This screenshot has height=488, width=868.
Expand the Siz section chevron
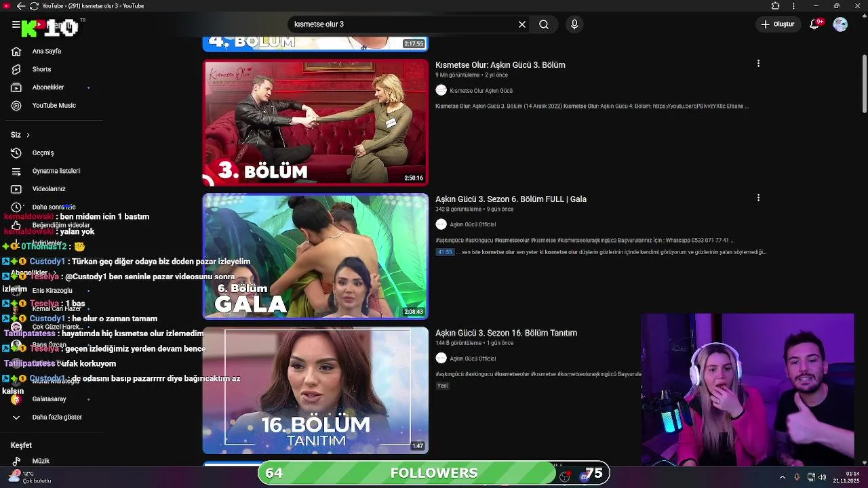(x=28, y=135)
